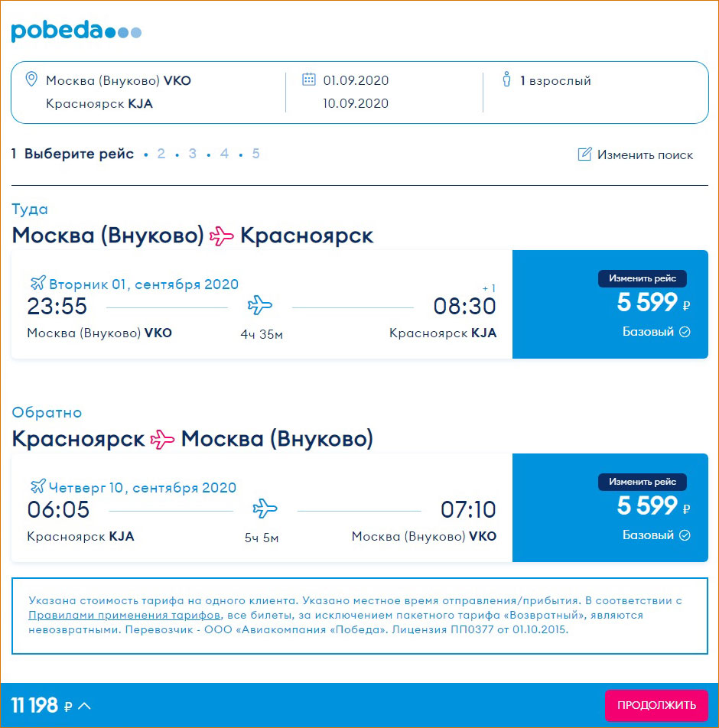This screenshot has width=719, height=728.
Task: Click the pink ПРОДОЛЖИТЬ button
Action: tap(656, 705)
